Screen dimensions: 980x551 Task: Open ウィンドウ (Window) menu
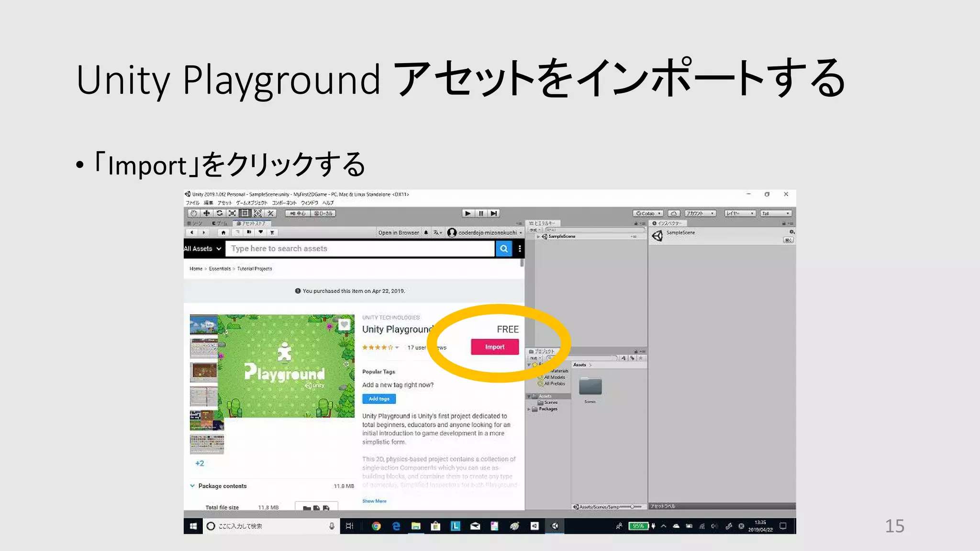point(310,203)
